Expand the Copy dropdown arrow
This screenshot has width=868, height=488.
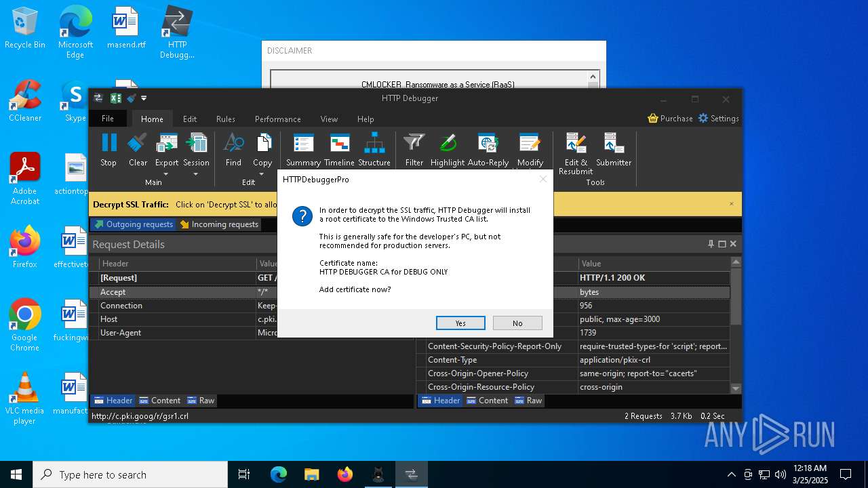coord(262,174)
